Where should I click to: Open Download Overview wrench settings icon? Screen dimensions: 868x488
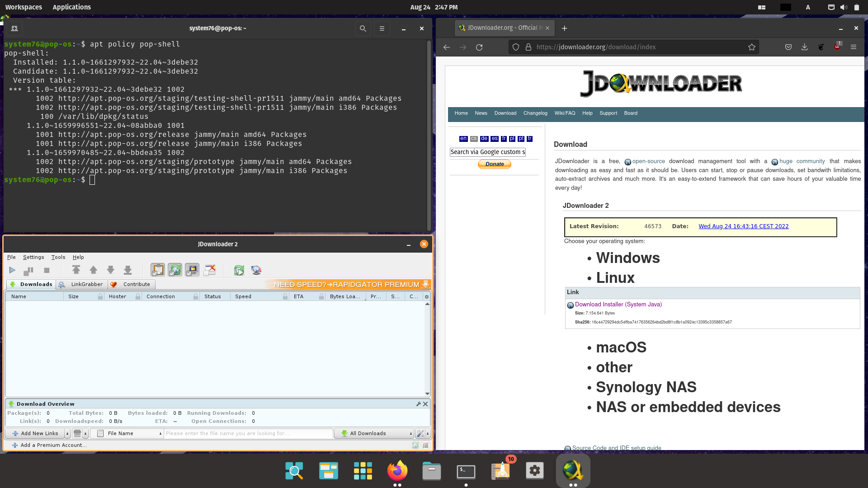click(418, 404)
